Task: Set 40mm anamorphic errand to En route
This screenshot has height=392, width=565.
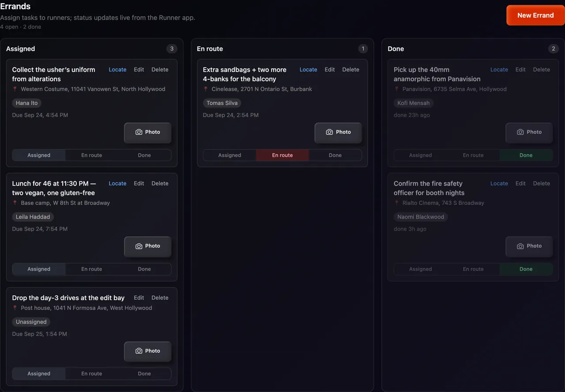Action: (x=473, y=155)
